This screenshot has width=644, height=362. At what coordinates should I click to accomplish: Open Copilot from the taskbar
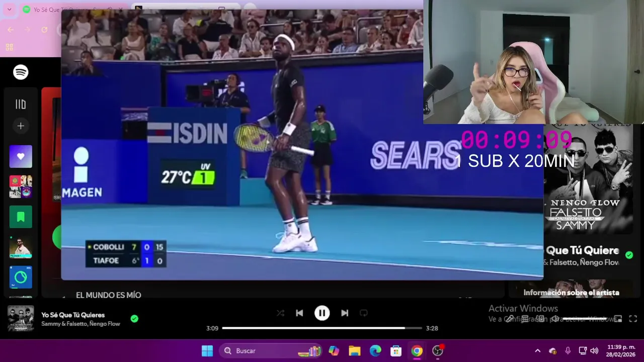pyautogui.click(x=334, y=351)
